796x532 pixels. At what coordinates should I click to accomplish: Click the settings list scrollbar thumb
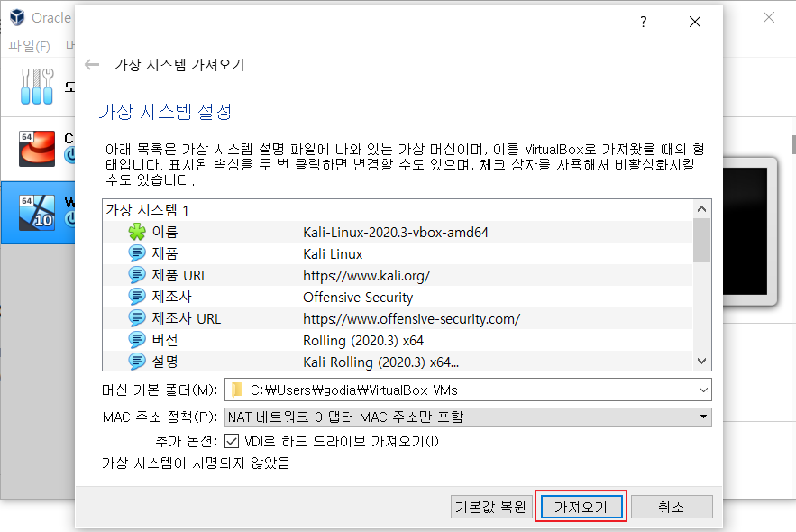coord(701,240)
